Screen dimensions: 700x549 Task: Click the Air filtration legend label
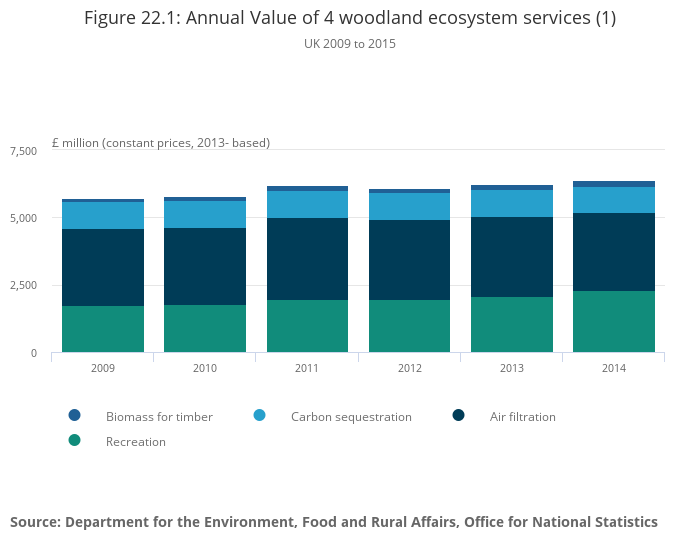(522, 417)
